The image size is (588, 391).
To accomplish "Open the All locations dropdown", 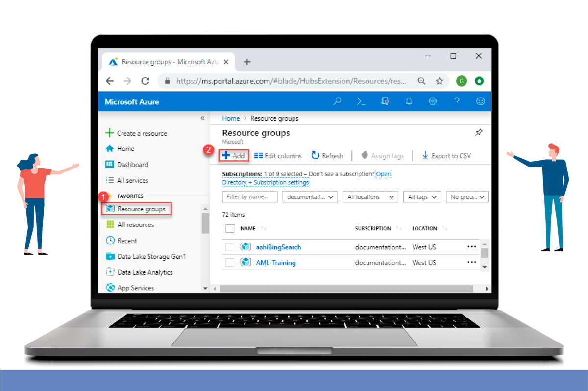I will click(370, 196).
